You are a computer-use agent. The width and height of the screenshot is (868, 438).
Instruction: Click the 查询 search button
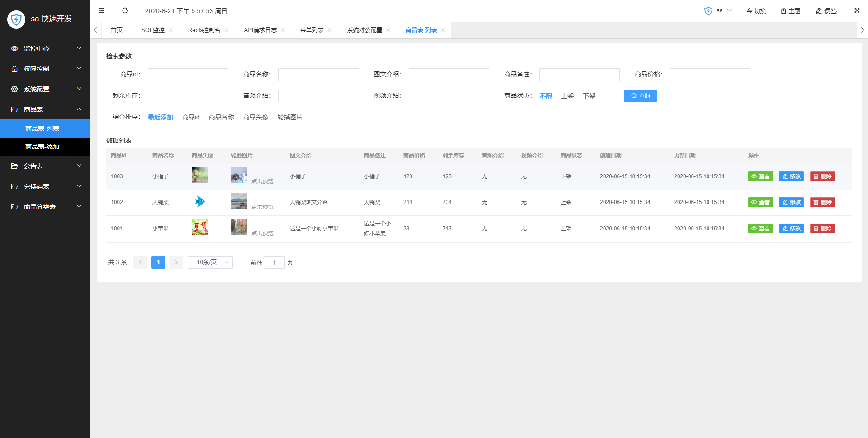tap(640, 96)
